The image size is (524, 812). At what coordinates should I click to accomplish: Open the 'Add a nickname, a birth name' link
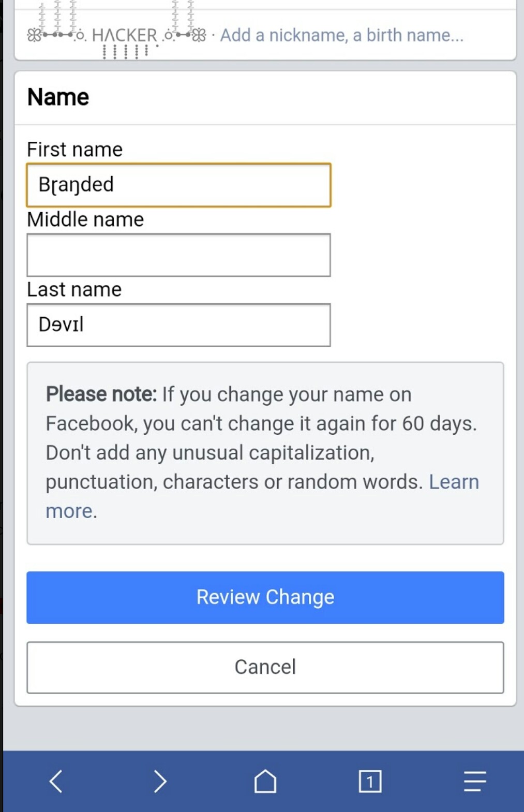341,35
